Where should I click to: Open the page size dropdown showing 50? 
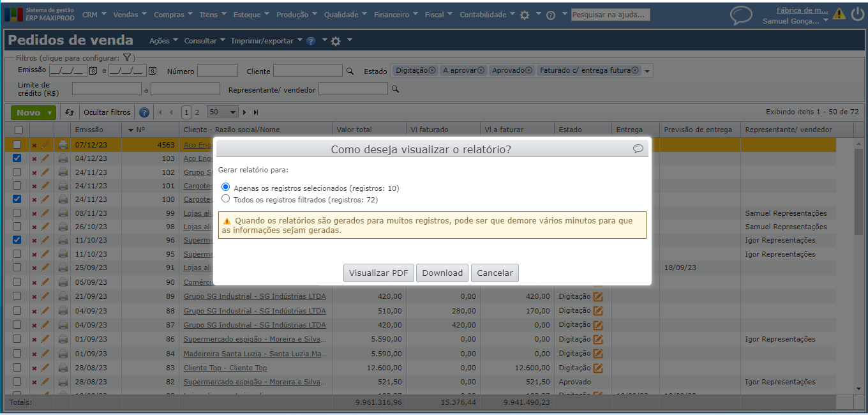pos(223,112)
